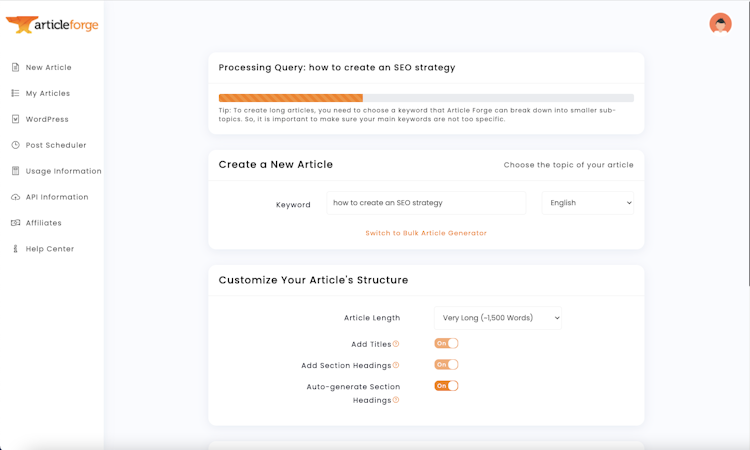
Task: Toggle the Add Titles switch
Action: click(x=446, y=344)
